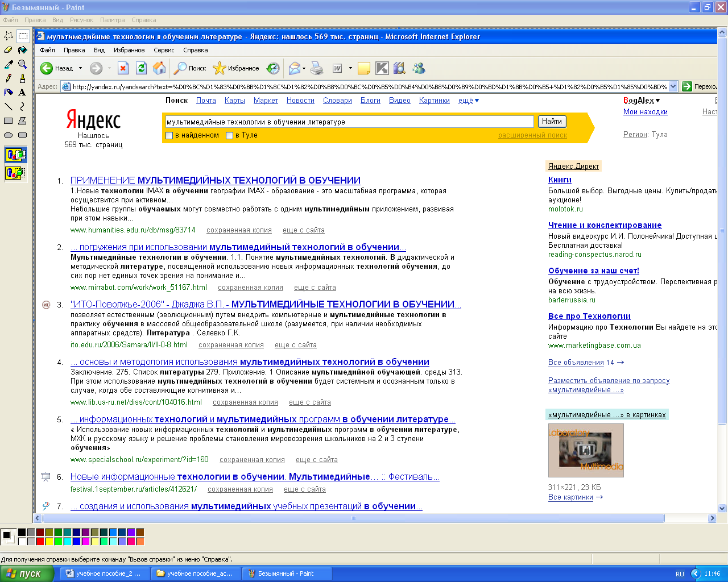Pick the Eraser tool in Paint toolbox
The image size is (728, 582).
tap(9, 50)
